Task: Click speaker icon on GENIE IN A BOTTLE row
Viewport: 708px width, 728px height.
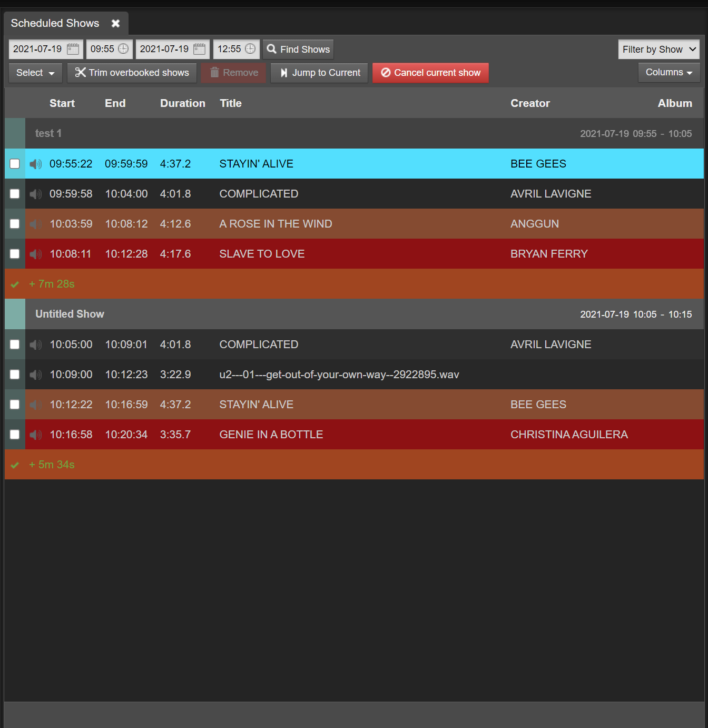Action: (35, 435)
